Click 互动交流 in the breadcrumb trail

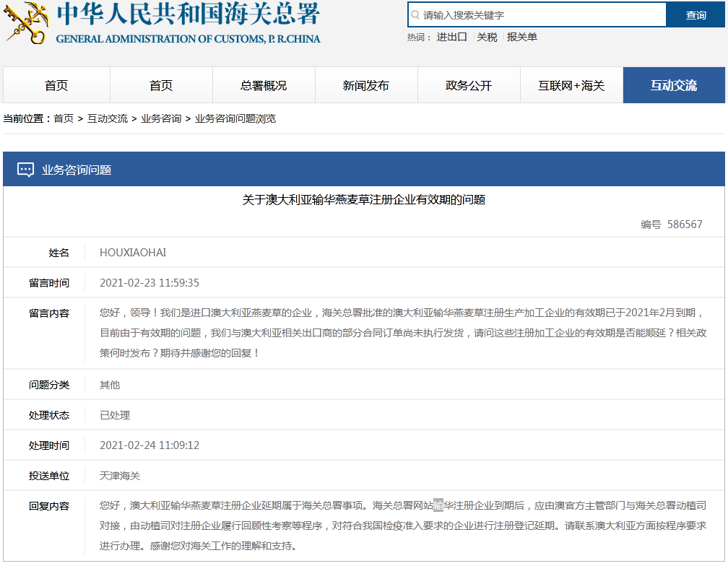108,118
